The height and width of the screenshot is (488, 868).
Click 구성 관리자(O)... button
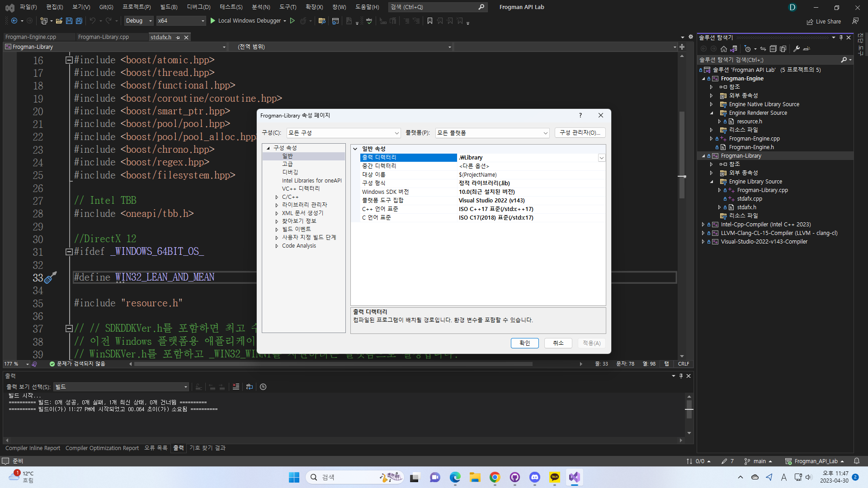(580, 132)
